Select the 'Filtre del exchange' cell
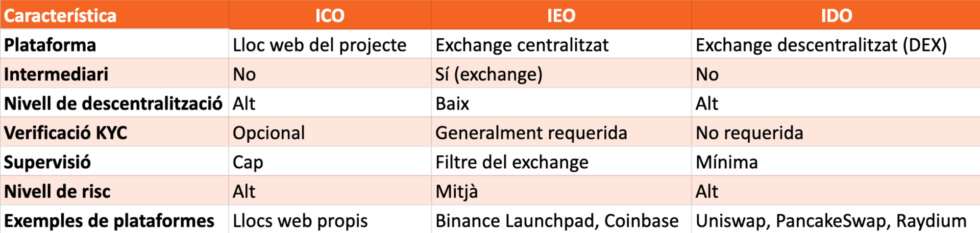The image size is (980, 233). coord(512,162)
